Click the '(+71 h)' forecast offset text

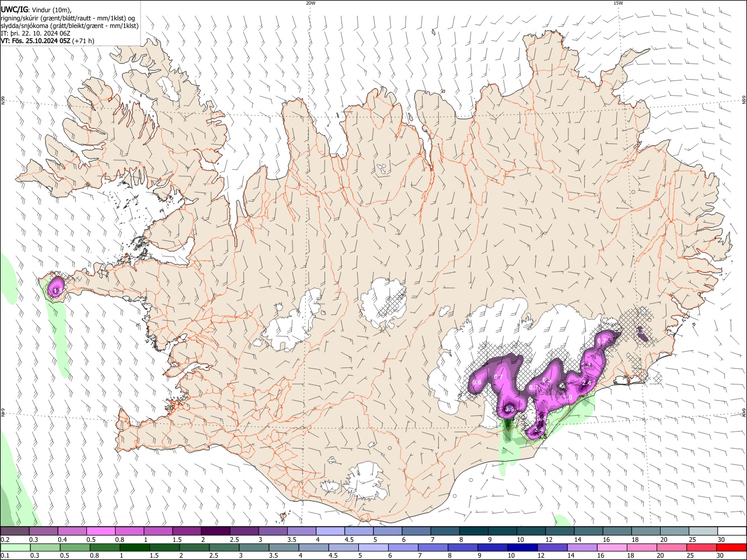click(x=83, y=41)
